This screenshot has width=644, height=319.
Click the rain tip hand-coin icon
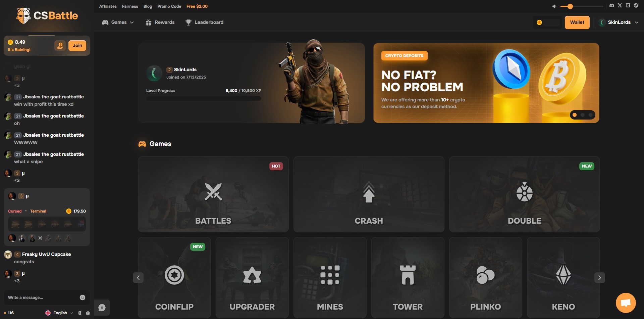pos(60,46)
